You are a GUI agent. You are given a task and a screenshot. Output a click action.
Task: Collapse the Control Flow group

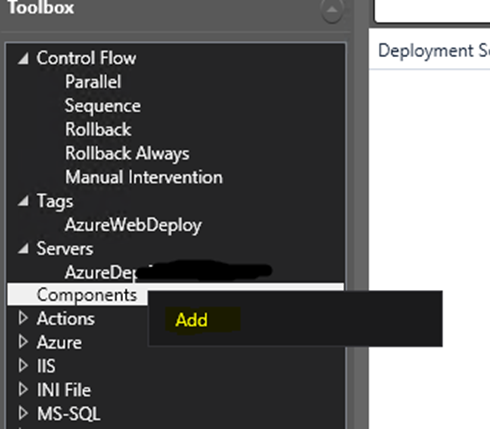pos(23,59)
